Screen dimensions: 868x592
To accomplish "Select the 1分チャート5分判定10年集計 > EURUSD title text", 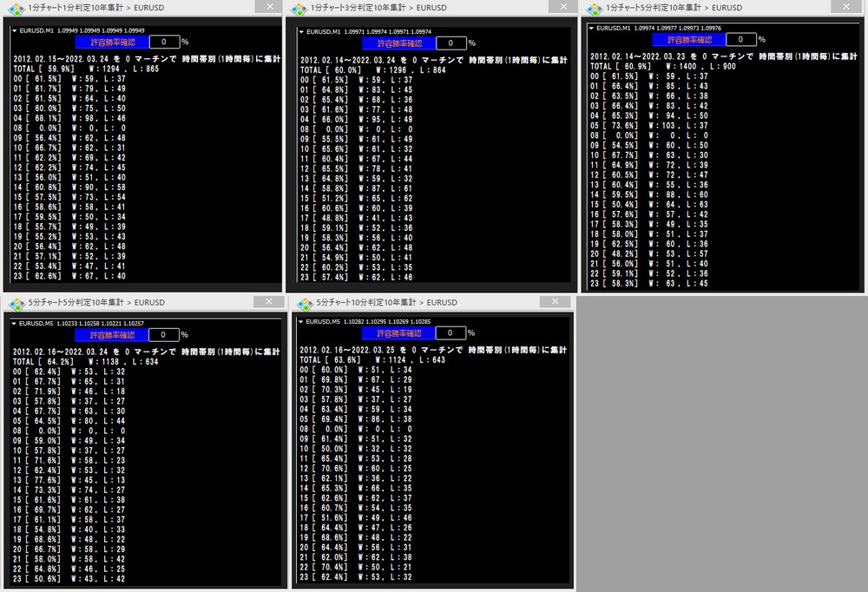I will click(x=674, y=8).
